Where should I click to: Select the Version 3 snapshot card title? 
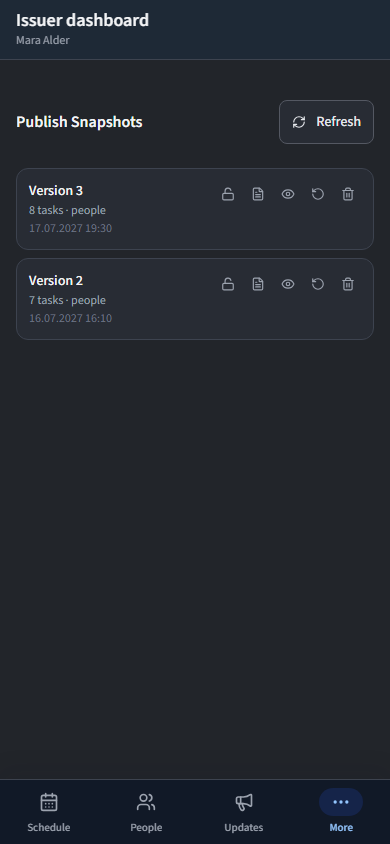[x=56, y=191]
